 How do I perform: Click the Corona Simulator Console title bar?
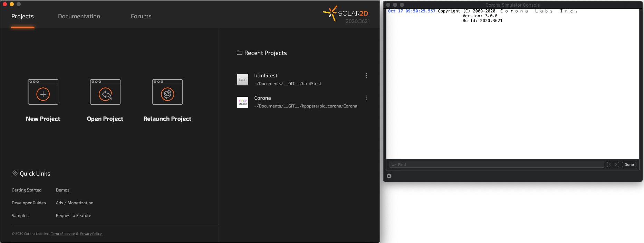point(512,5)
